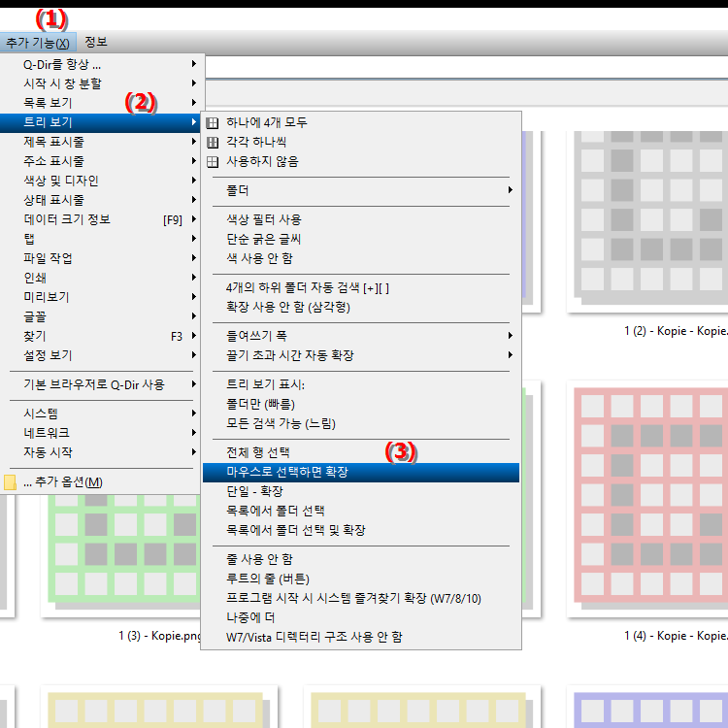Open the 추가 기능(X) menu
728x728 pixels.
click(x=38, y=43)
